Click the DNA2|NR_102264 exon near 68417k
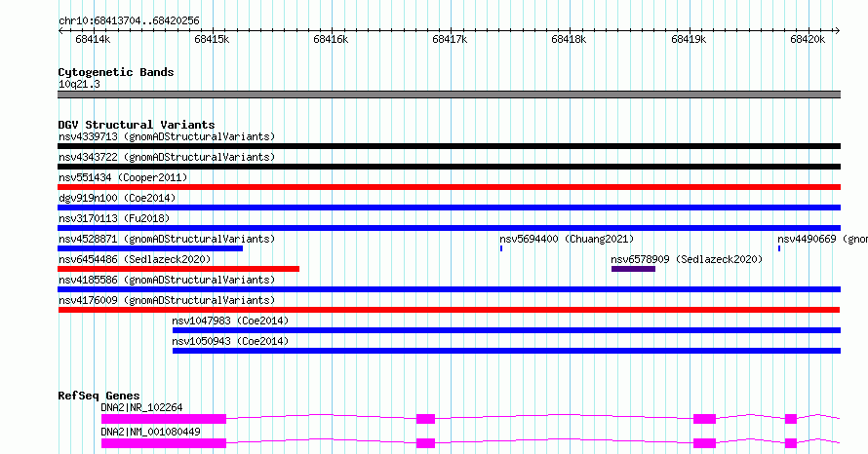 [x=425, y=419]
